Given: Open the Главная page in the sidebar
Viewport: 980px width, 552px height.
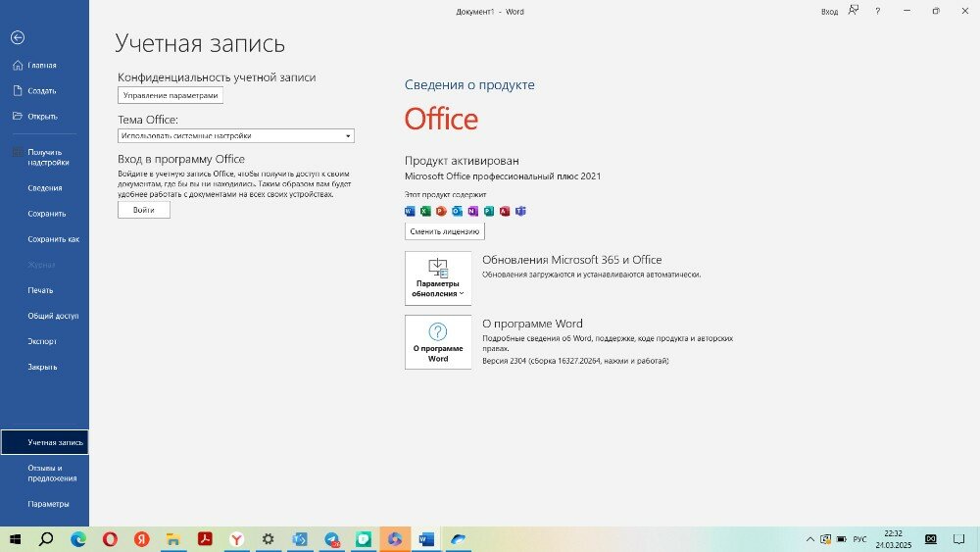Looking at the screenshot, I should (44, 65).
